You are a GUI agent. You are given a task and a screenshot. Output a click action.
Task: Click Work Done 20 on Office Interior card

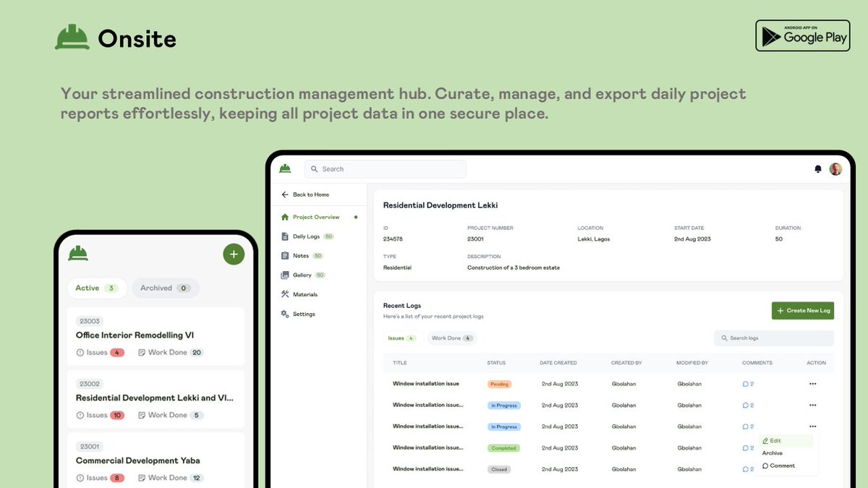pyautogui.click(x=171, y=353)
